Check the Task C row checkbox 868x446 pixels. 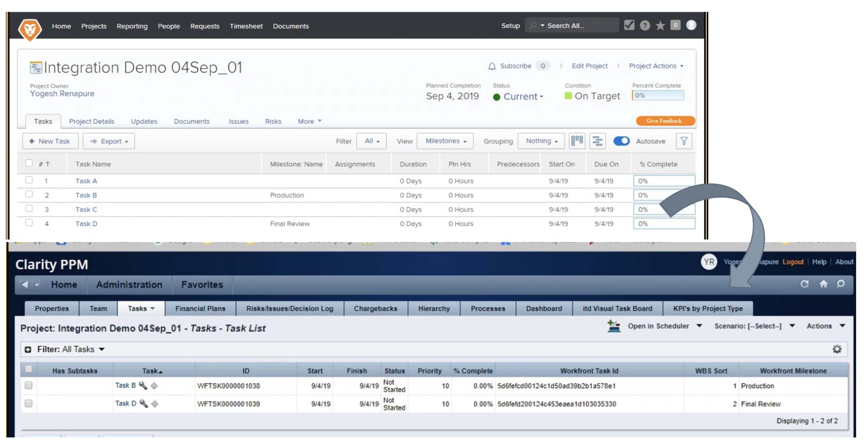coord(29,208)
